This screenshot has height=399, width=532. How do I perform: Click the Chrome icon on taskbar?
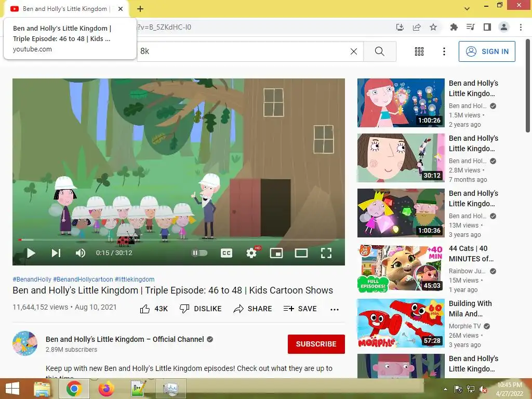(x=74, y=389)
